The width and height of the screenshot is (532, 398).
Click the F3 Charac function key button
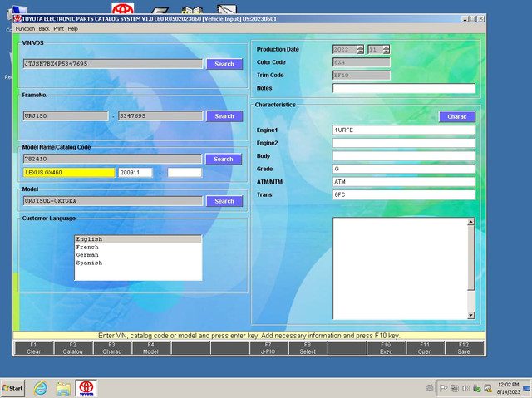click(112, 348)
